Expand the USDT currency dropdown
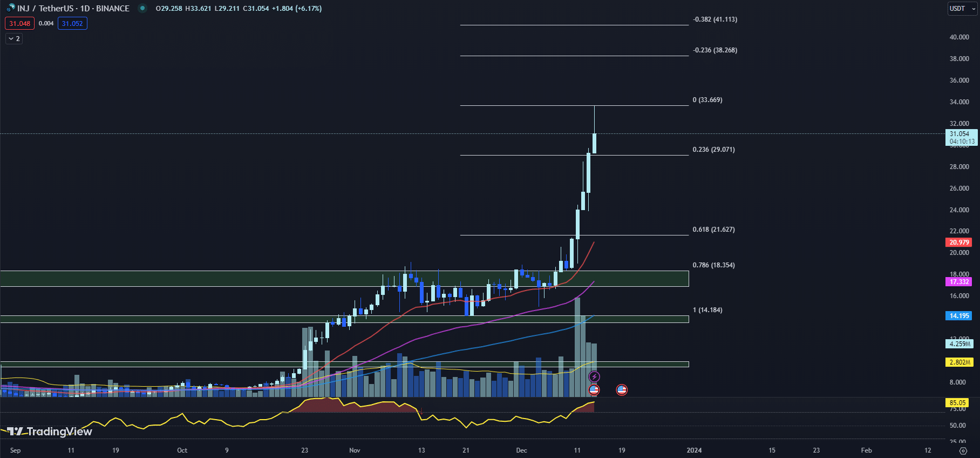This screenshot has height=458, width=980. (x=962, y=9)
